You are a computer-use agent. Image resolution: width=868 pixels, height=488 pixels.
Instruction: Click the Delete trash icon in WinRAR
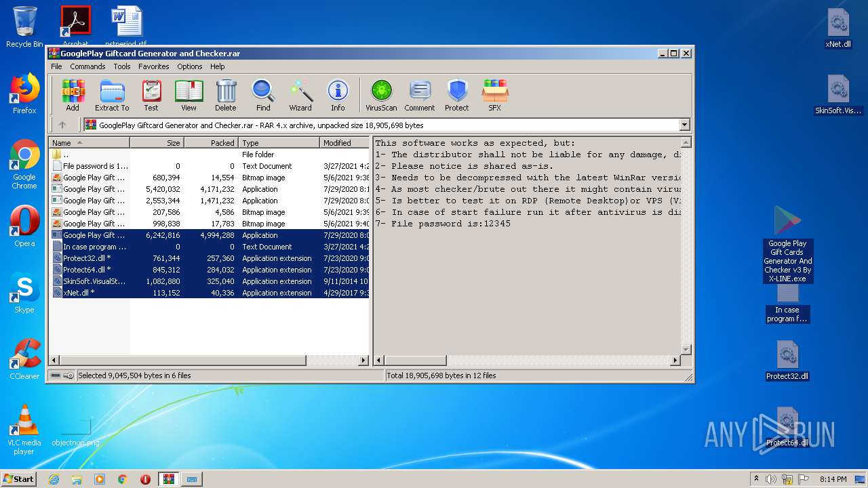tap(226, 95)
